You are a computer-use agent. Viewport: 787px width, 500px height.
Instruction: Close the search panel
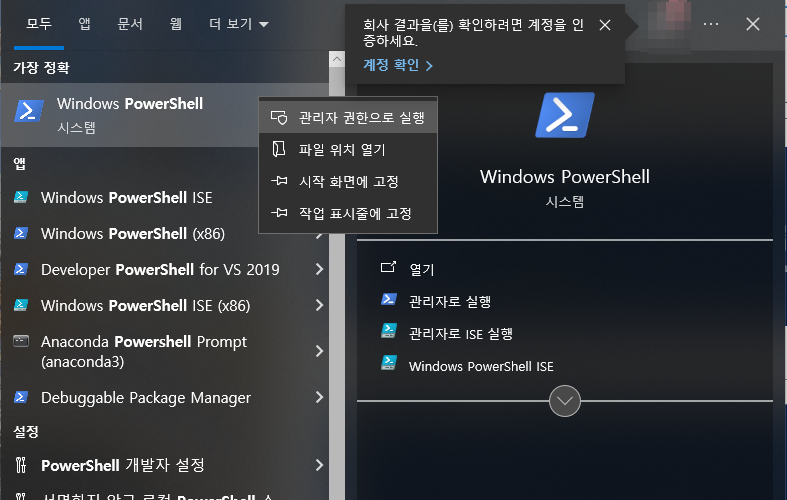[x=753, y=24]
